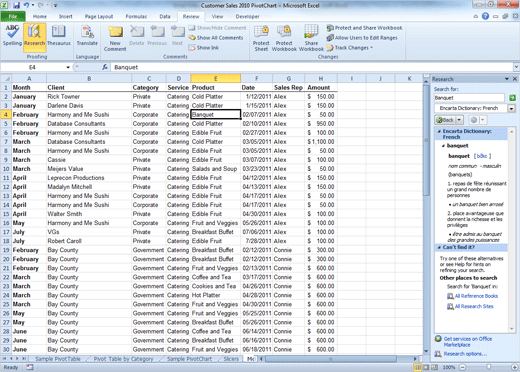520x372 pixels.
Task: Start the research search green arrow
Action: pyautogui.click(x=512, y=98)
